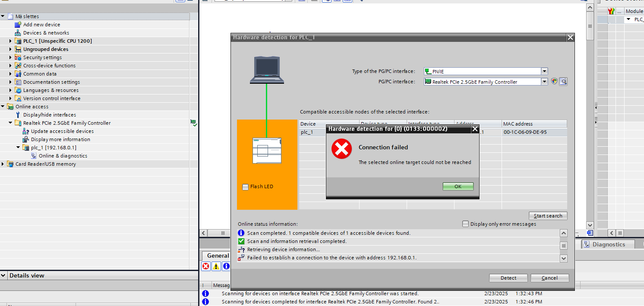Viewport: 644px width, 306px height.
Task: Click the Version control interface icon
Action: coord(18,98)
